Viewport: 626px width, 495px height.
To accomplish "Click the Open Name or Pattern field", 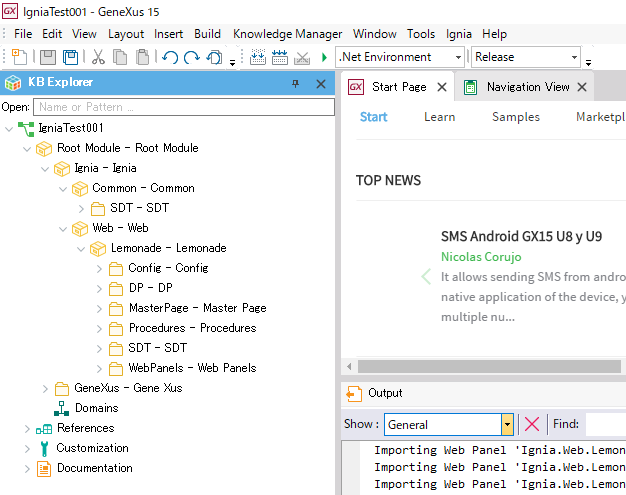I will 184,107.
